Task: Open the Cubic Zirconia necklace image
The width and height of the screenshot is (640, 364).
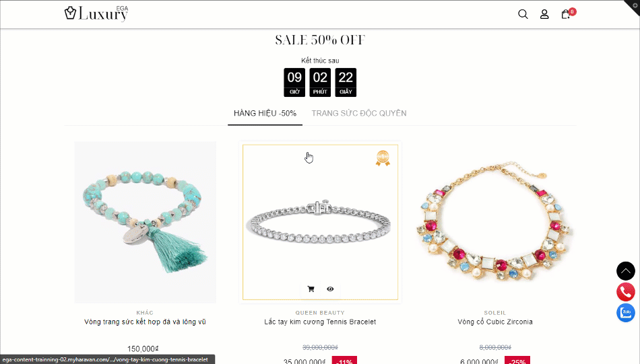Action: 494,222
